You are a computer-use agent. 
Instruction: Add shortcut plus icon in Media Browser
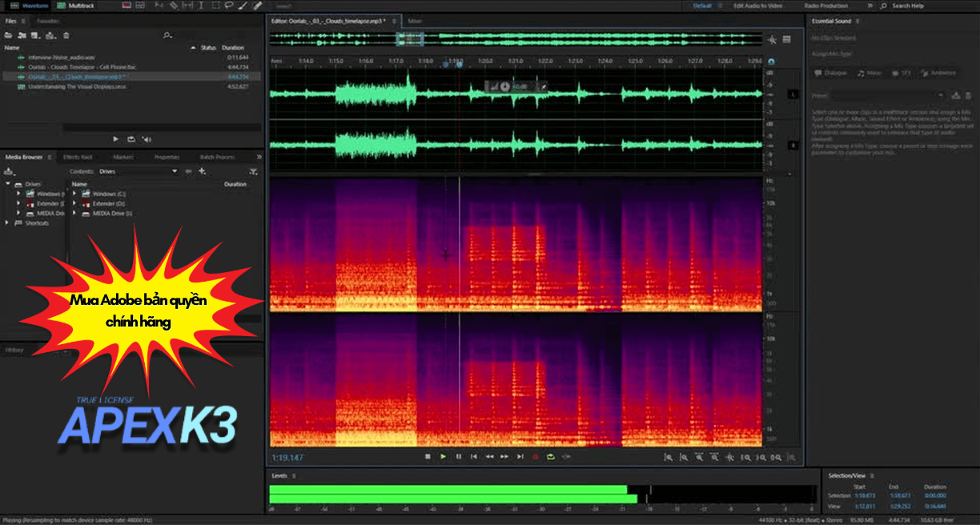pyautogui.click(x=202, y=171)
